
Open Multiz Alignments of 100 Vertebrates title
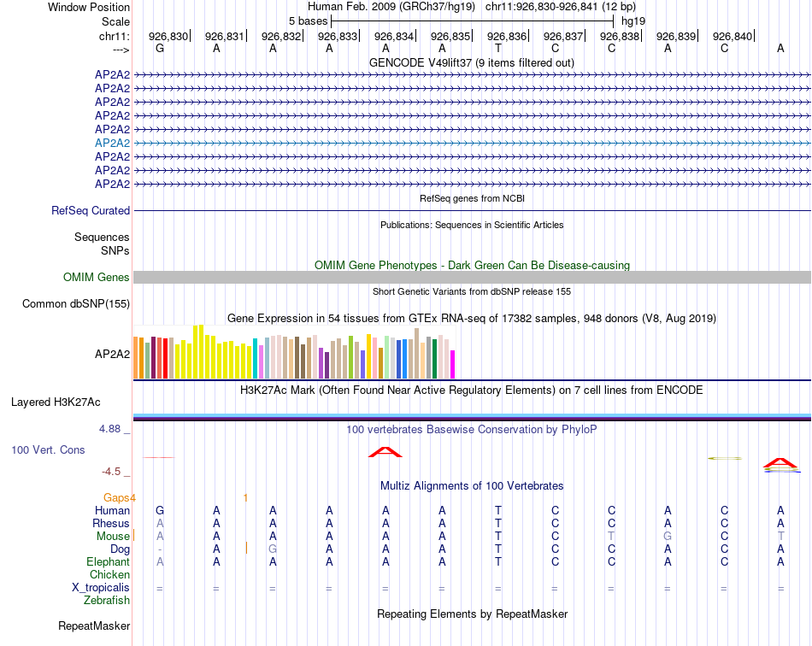coord(472,486)
